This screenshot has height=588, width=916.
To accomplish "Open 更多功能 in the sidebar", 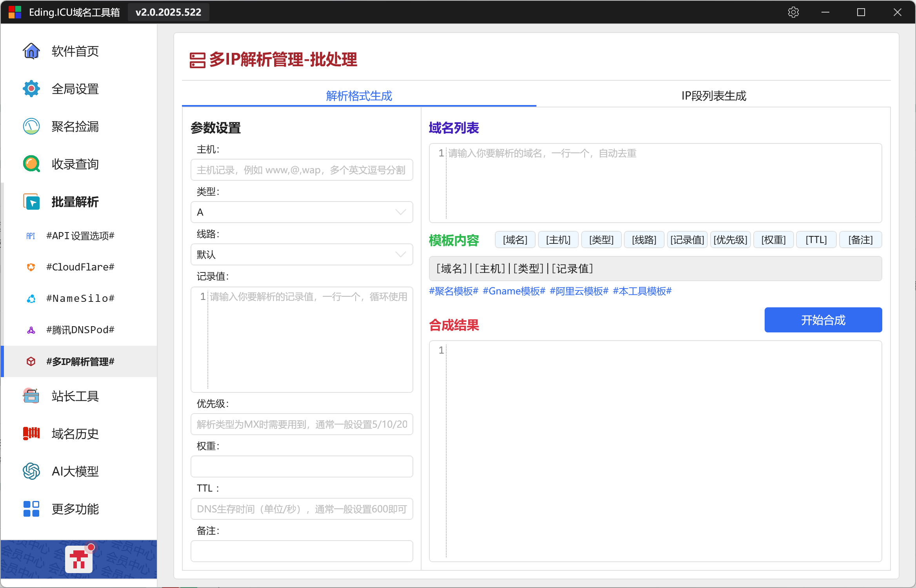I will point(79,509).
